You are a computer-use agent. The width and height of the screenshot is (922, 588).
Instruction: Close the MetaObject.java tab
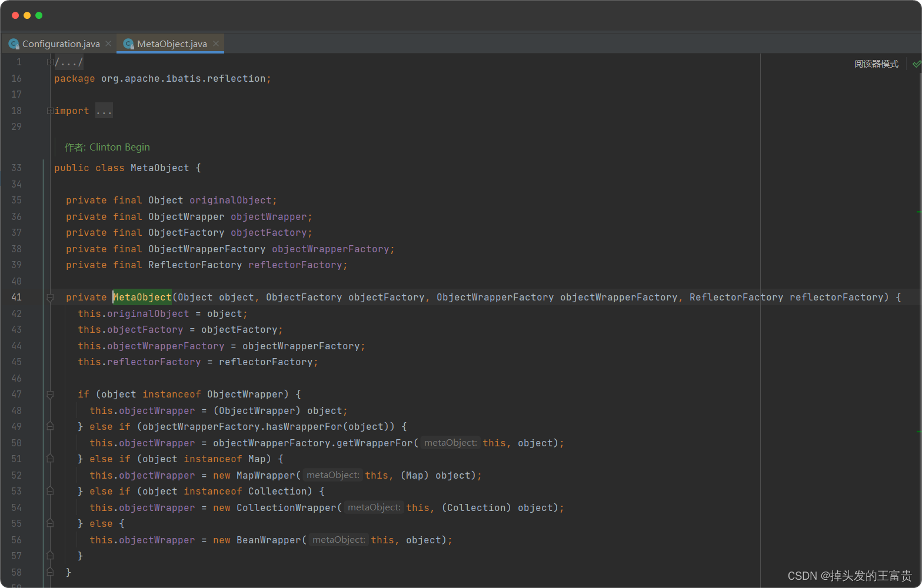click(x=216, y=44)
